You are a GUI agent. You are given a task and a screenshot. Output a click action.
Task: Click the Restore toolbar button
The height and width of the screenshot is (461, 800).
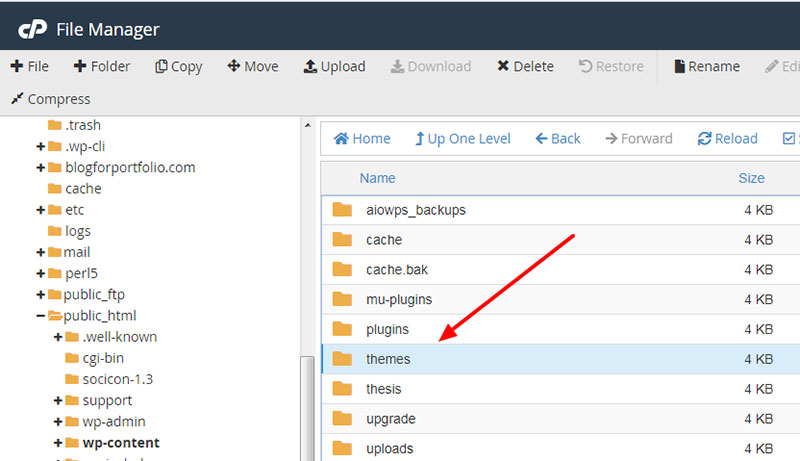(x=611, y=66)
